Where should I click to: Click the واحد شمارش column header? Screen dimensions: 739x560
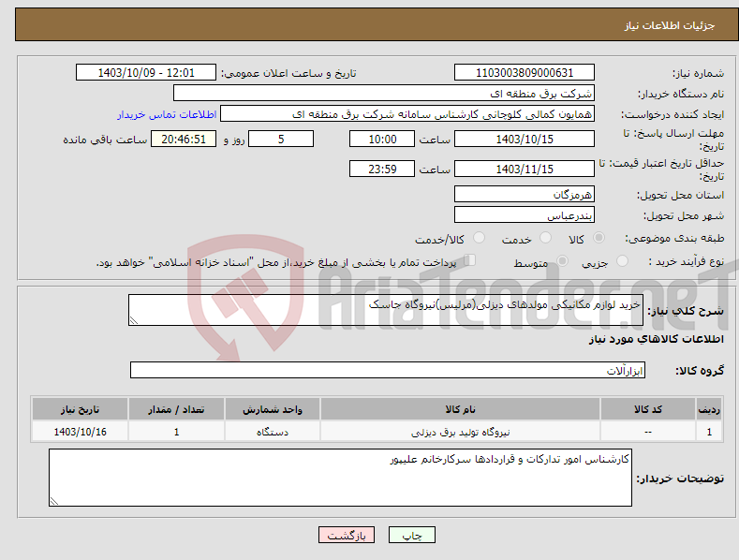(x=273, y=409)
